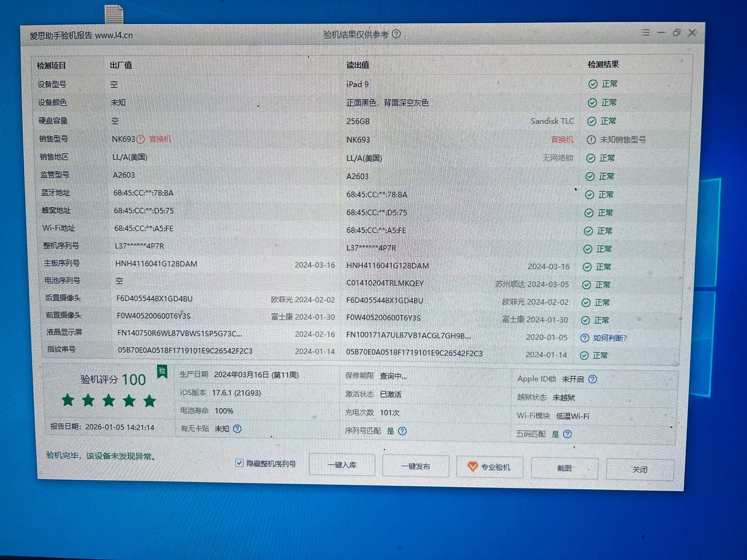Open 专业验机 professional inspection
Screen dimensions: 747x560
pos(489,467)
